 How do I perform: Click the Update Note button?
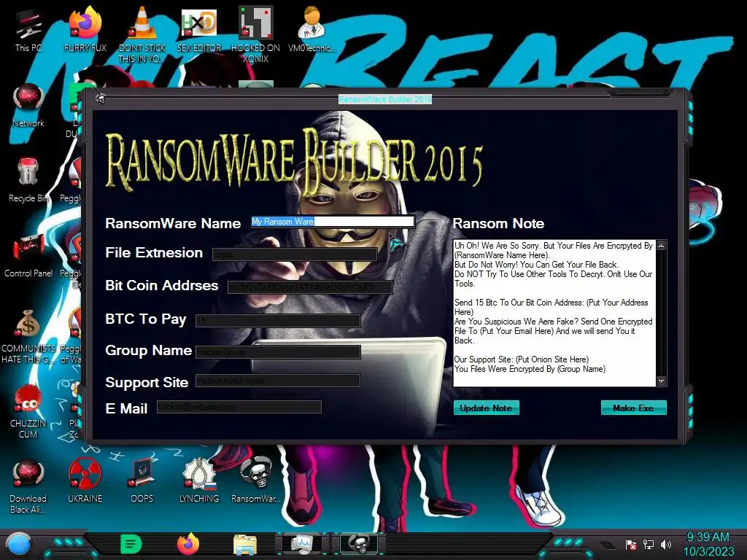486,408
